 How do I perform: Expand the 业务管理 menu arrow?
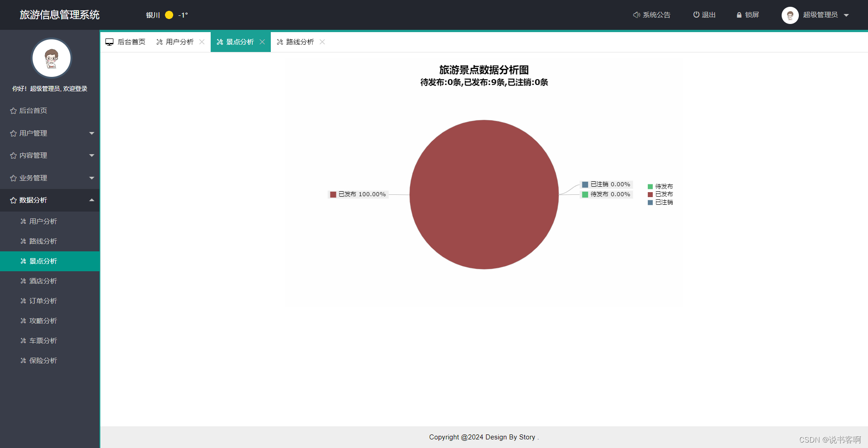point(92,178)
